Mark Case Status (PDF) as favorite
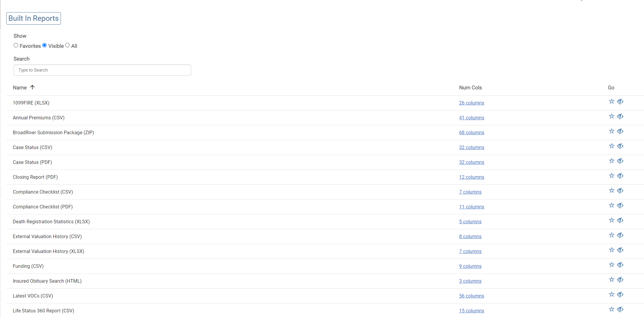 pos(611,161)
